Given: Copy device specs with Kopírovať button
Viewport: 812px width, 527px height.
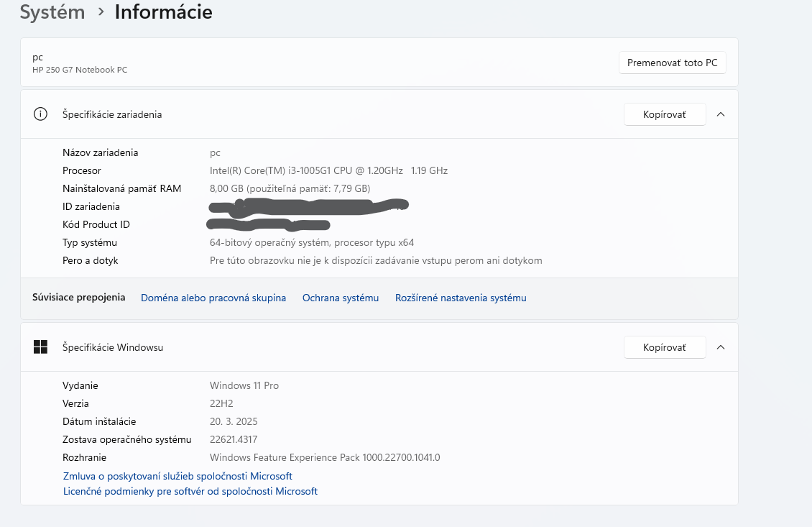Looking at the screenshot, I should click(664, 114).
